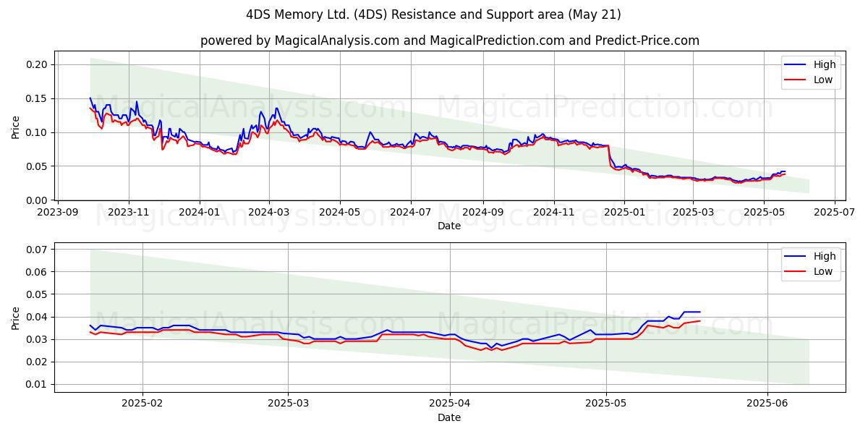Image resolution: width=868 pixels, height=434 pixels.
Task: Click the '2025-03' tick label on bottom chart
Action: click(x=288, y=404)
